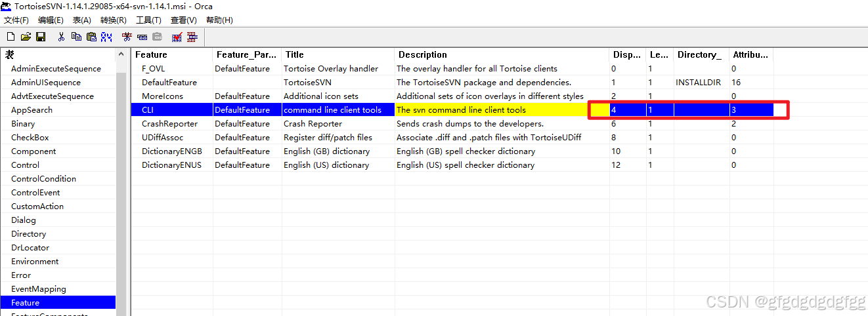
Task: Sort by the Le... column header
Action: 660,54
